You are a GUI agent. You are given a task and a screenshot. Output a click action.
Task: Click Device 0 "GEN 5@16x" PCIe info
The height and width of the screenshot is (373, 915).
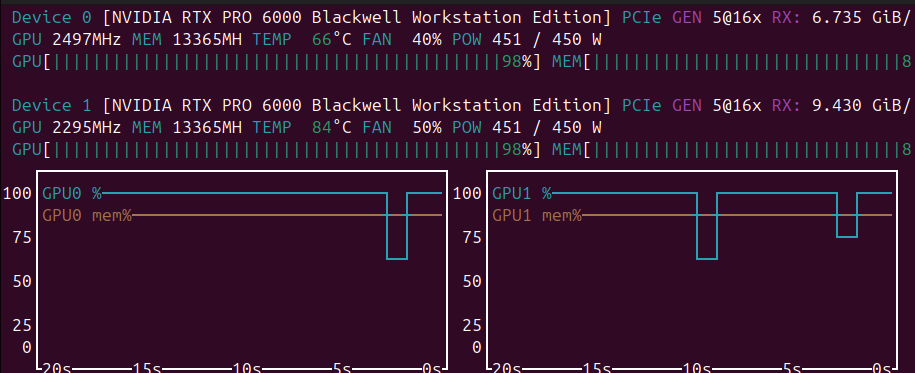(717, 18)
